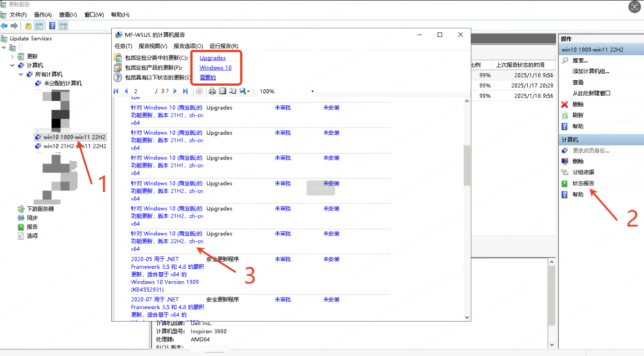Click the blue Help icon in the console toolbar
The image size is (644, 356).
52,26
